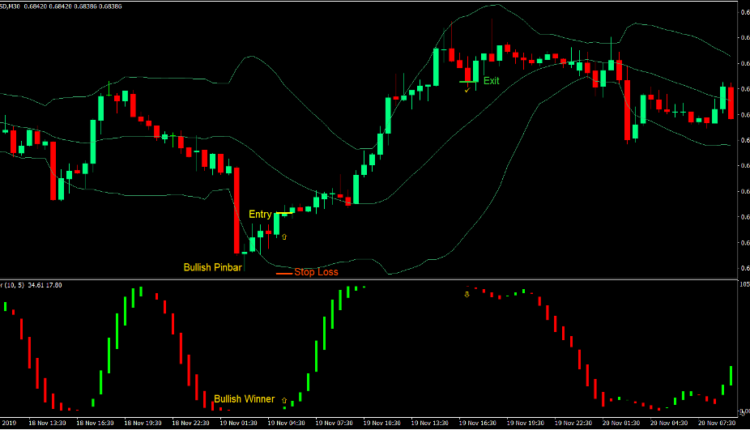
Task: Select the red Stop Loss line
Action: (283, 273)
